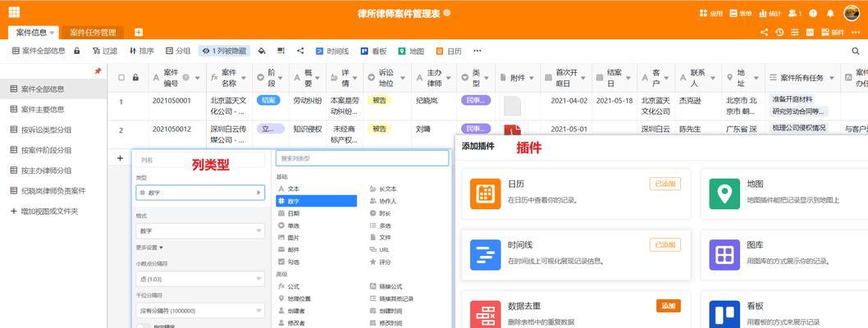The image size is (868, 328).
Task: Switch to 案件任务管理 tab
Action: 93,33
